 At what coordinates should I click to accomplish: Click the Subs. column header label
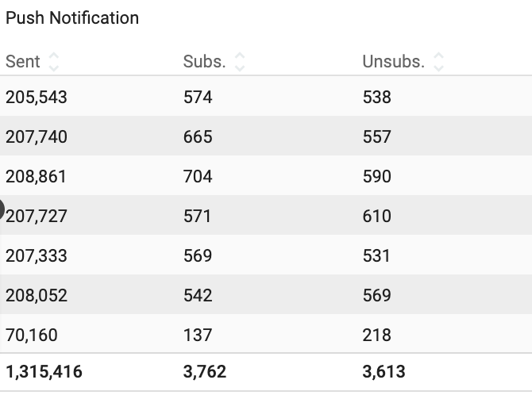[203, 61]
